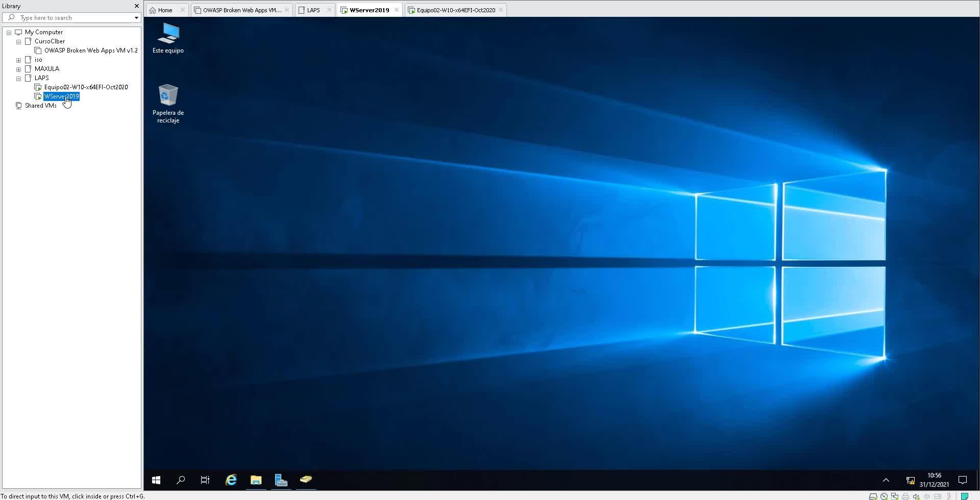Select OWASP Broken Web Apps VM v1.2
This screenshot has height=500, width=980.
(x=91, y=51)
